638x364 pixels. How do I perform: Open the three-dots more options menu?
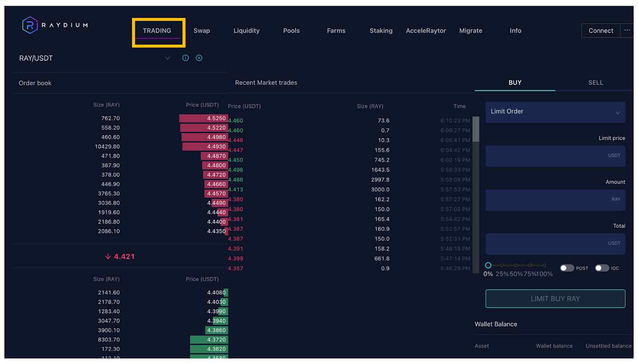(x=627, y=31)
